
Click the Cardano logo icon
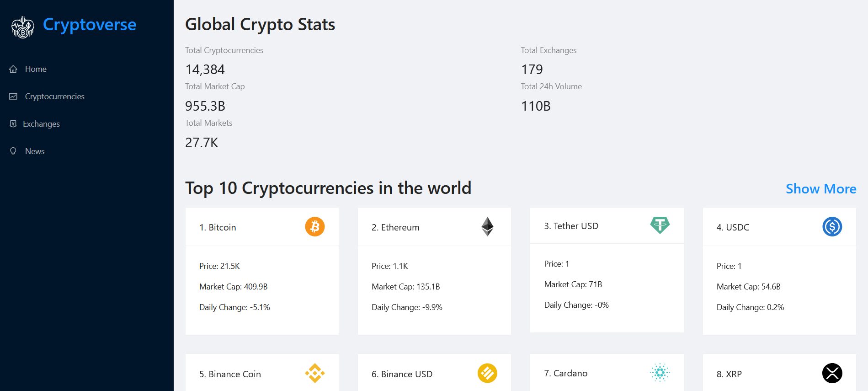coord(660,372)
